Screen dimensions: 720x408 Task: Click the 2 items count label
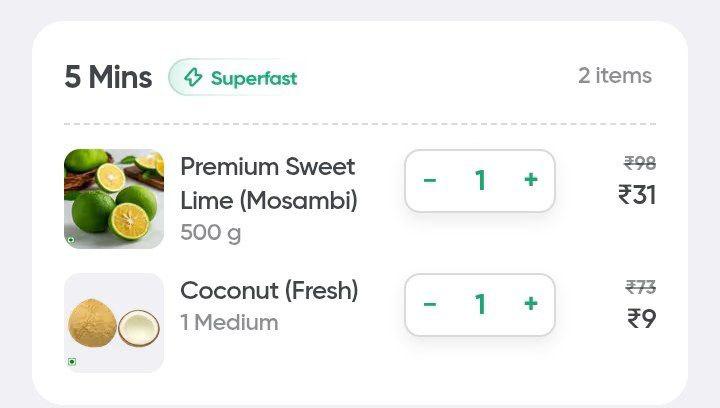coord(614,76)
